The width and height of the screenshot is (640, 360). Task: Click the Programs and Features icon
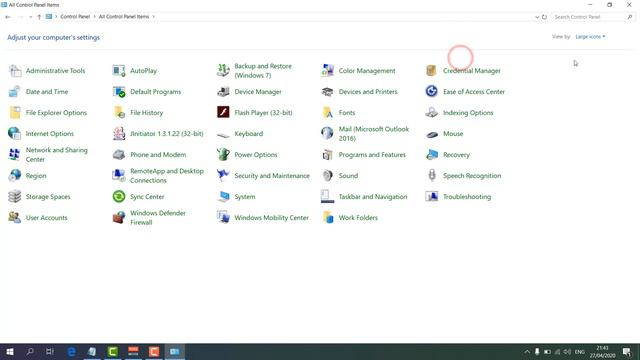tap(327, 155)
